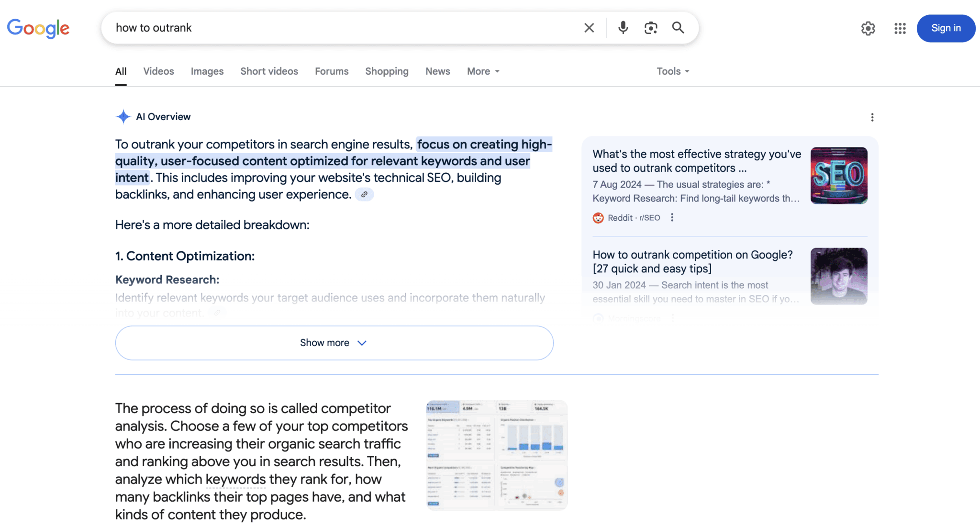The width and height of the screenshot is (980, 529).
Task: Click the AI Overview sparkle icon
Action: pos(123,116)
